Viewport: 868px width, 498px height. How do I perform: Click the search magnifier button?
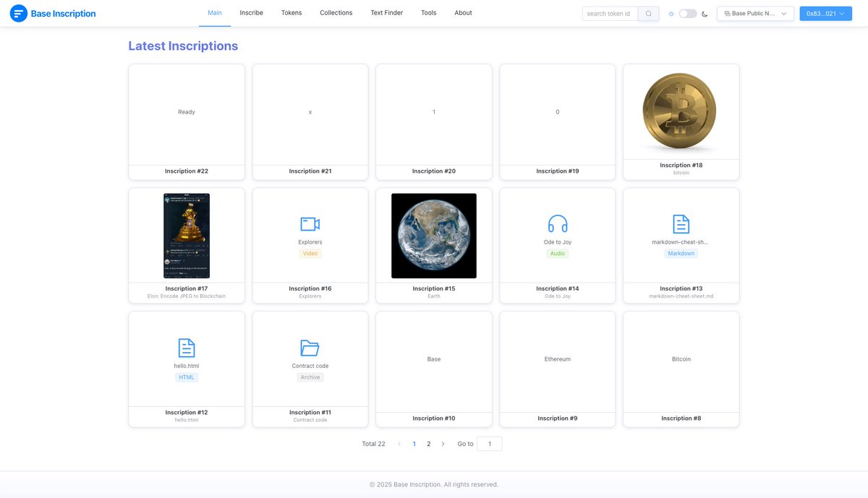point(648,14)
